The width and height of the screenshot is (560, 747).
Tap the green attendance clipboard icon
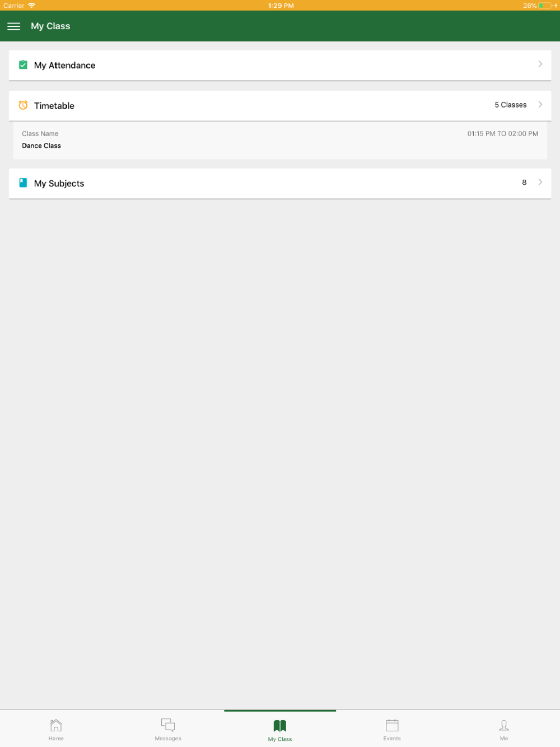coord(23,65)
